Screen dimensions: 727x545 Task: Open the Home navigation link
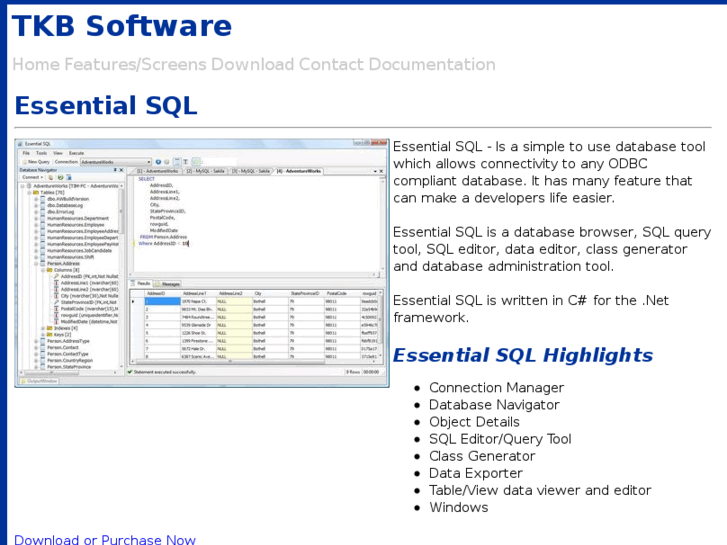click(x=36, y=64)
